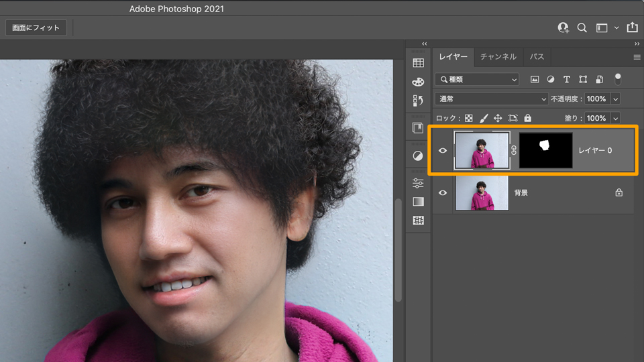The image size is (644, 362).
Task: Switch to the チャンネル tab
Action: point(498,57)
